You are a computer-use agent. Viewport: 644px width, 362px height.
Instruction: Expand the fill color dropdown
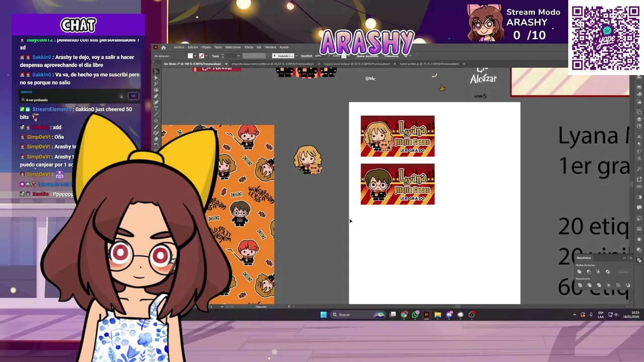(196, 56)
